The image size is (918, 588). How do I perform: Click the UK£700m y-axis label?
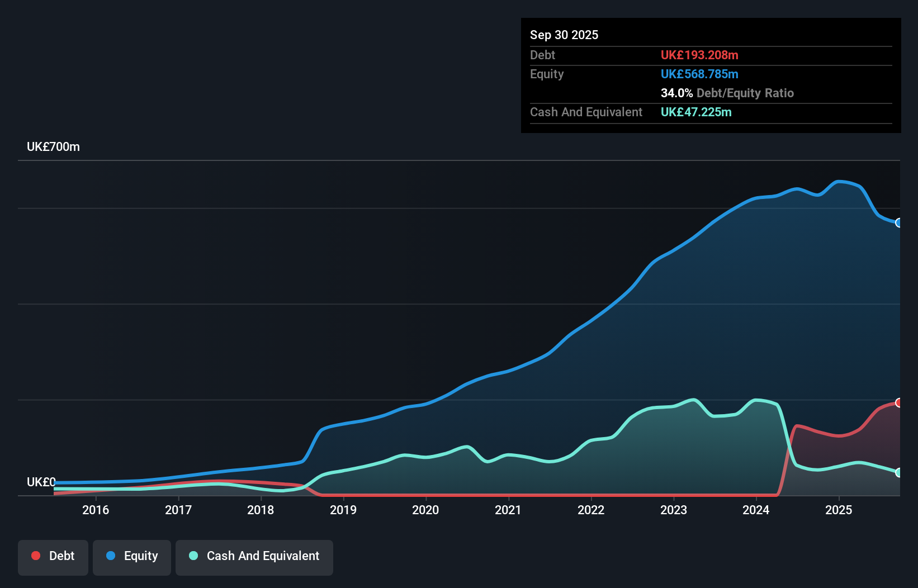pos(53,147)
